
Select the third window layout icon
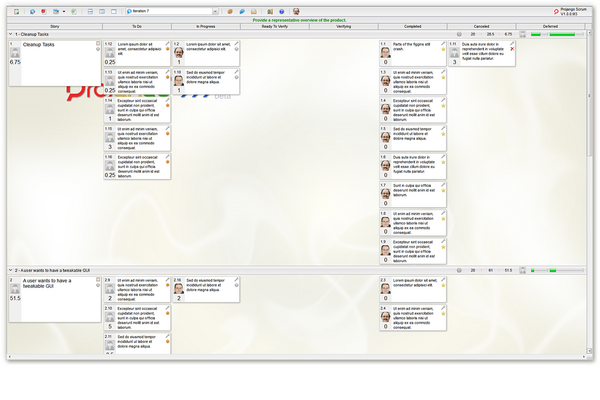pos(114,11)
